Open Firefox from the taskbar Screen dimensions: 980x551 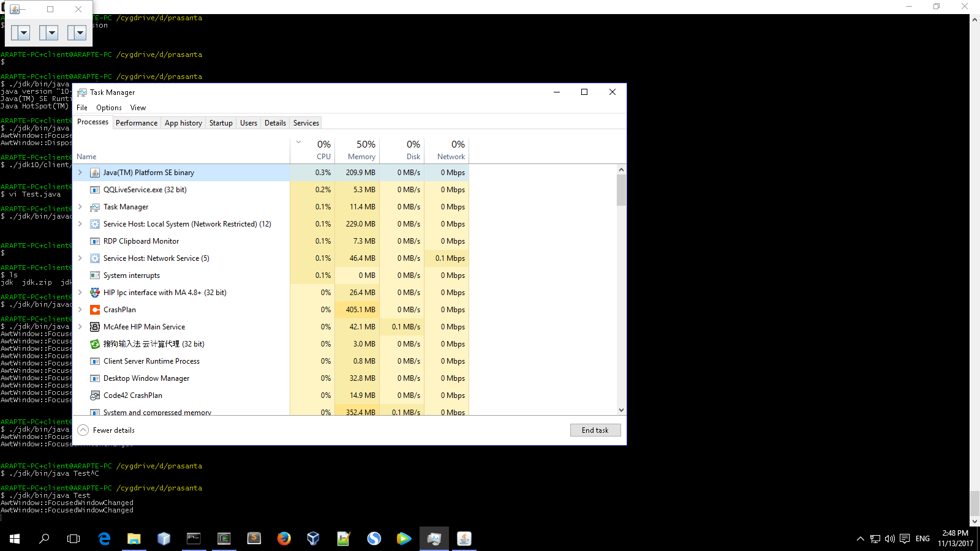pyautogui.click(x=284, y=539)
